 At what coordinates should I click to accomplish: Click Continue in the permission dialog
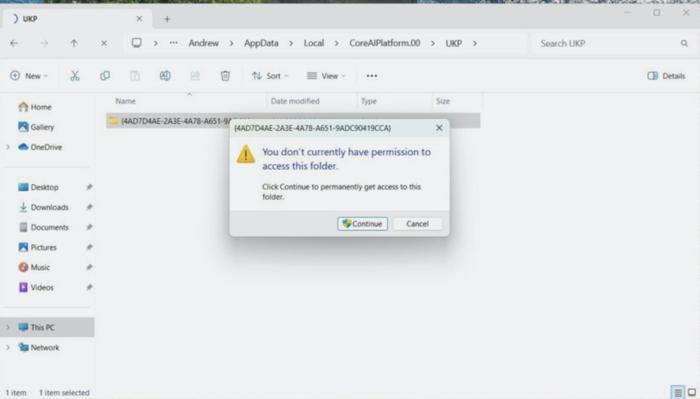pyautogui.click(x=362, y=224)
